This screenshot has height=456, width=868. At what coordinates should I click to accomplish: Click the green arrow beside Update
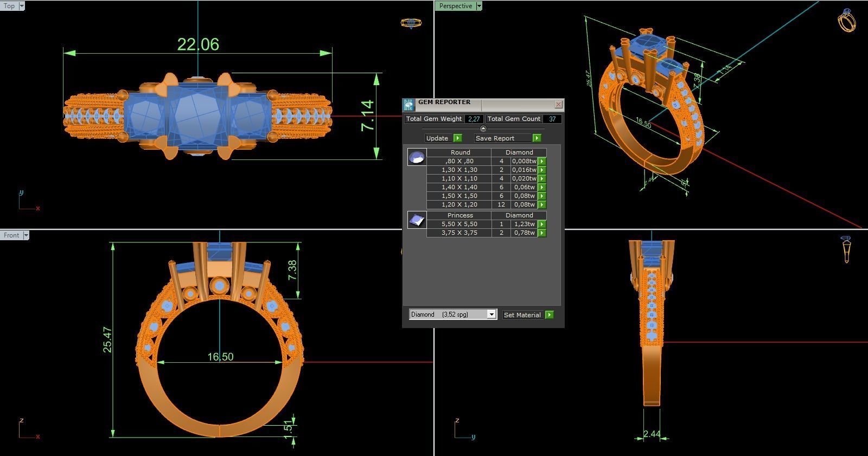click(457, 138)
